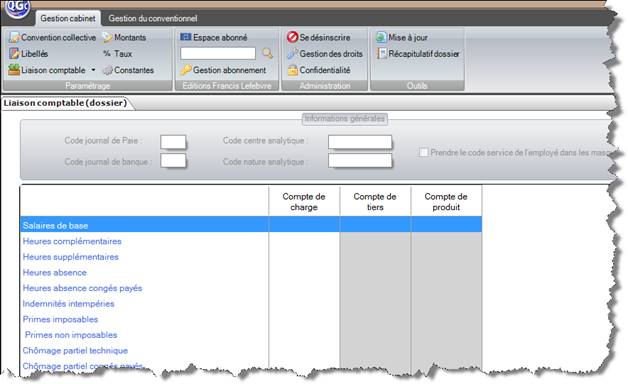Switch to Gestion cabinet tab
This screenshot has width=628, height=384.
tap(68, 18)
